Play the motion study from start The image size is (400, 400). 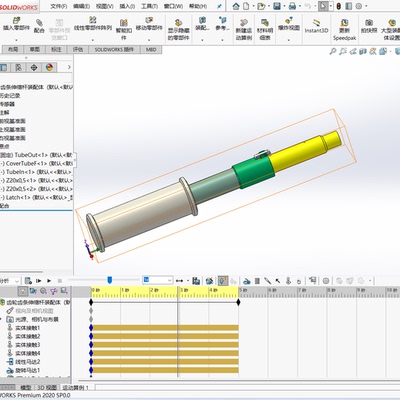click(39, 281)
